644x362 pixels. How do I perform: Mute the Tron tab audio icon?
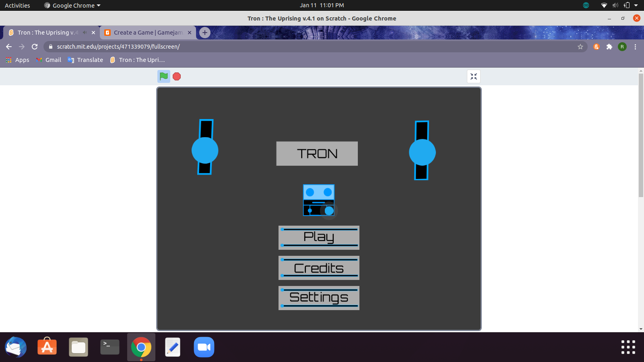coord(85,33)
